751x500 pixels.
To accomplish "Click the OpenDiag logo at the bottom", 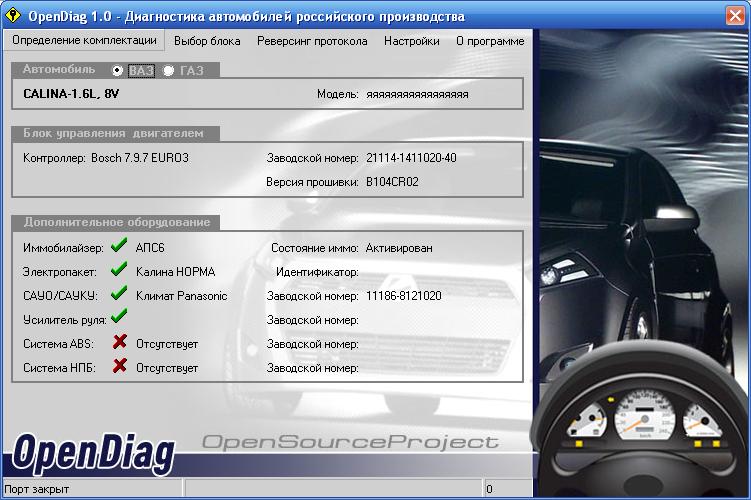I will pos(93,454).
